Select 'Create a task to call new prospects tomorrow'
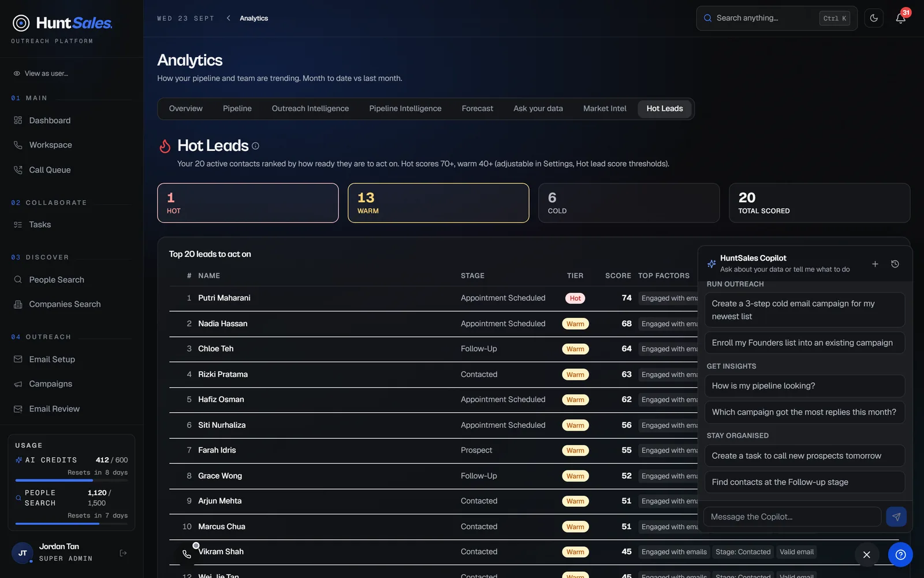Viewport: 924px width, 578px height. (804, 456)
